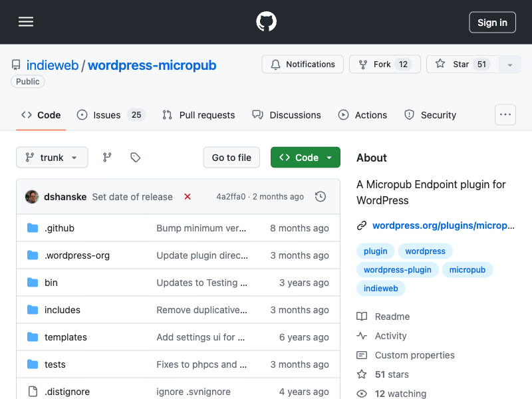Open 'Fixes to phpcs and ...' commit message
532x399 pixels.
pos(201,364)
